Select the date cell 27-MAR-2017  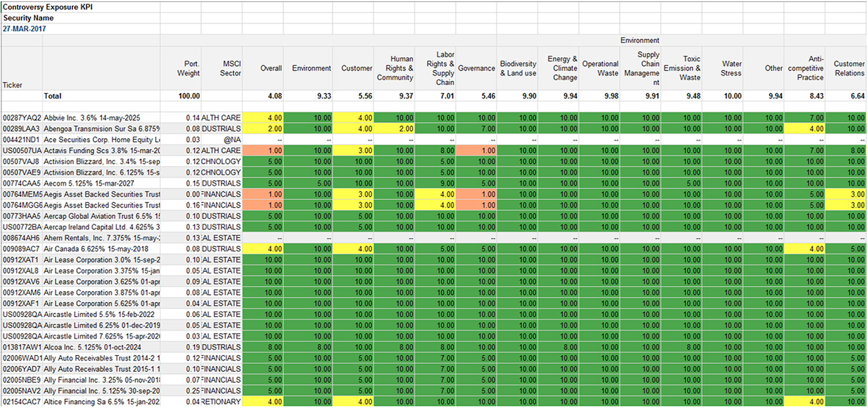point(24,28)
